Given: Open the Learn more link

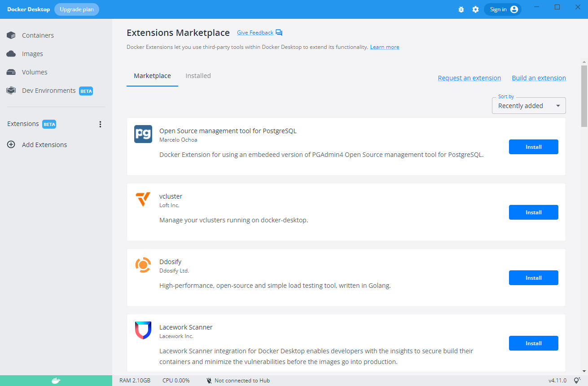Looking at the screenshot, I should (385, 47).
